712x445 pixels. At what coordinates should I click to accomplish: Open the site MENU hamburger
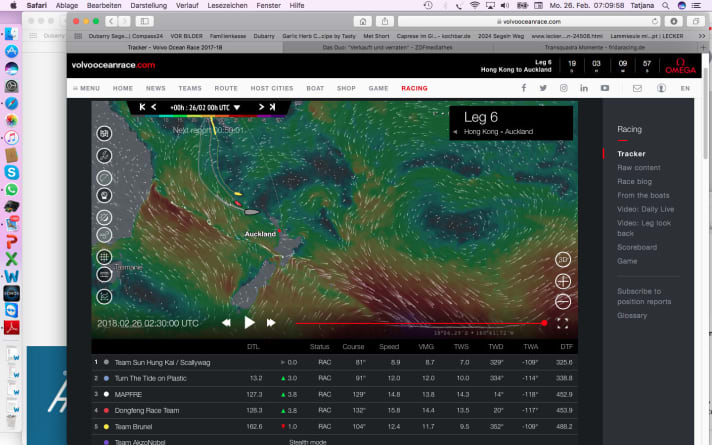pyautogui.click(x=86, y=88)
